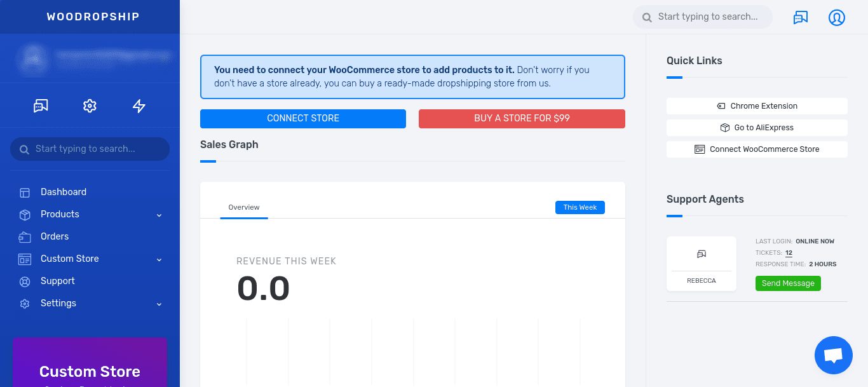Viewport: 868px width, 387px height.
Task: Click the sidebar gear settings icon
Action: click(90, 105)
